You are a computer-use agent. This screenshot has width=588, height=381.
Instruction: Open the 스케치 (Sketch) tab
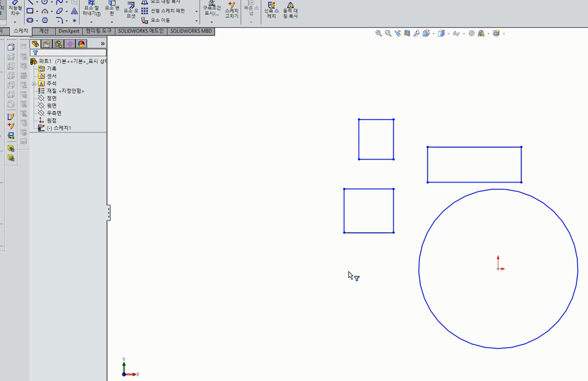tap(21, 31)
